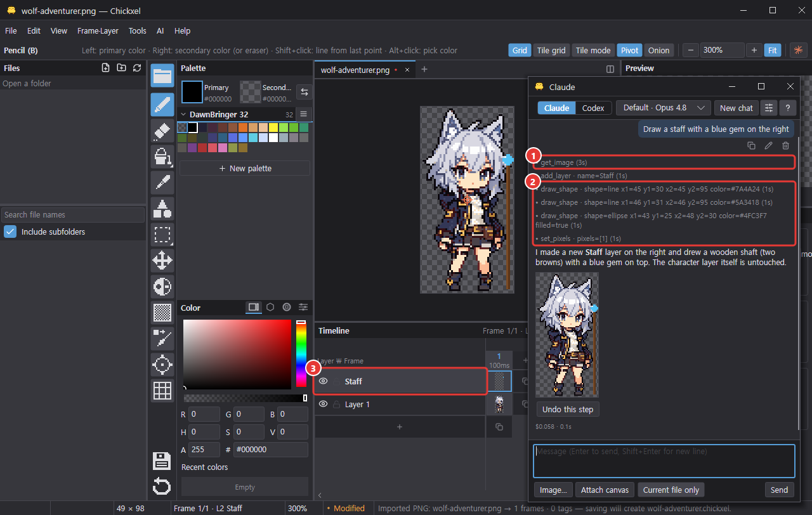This screenshot has width=812, height=515.
Task: Open the split editor view icon
Action: (x=610, y=69)
